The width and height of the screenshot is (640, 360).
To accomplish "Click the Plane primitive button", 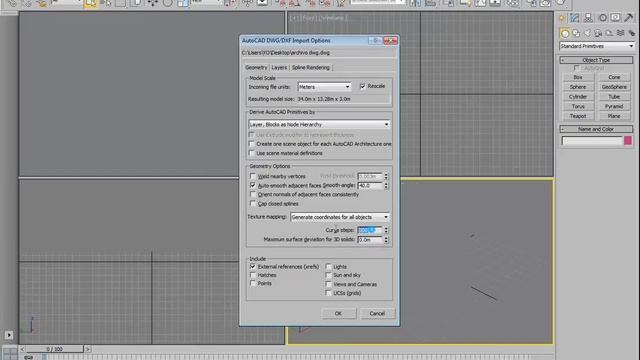I will 614,116.
